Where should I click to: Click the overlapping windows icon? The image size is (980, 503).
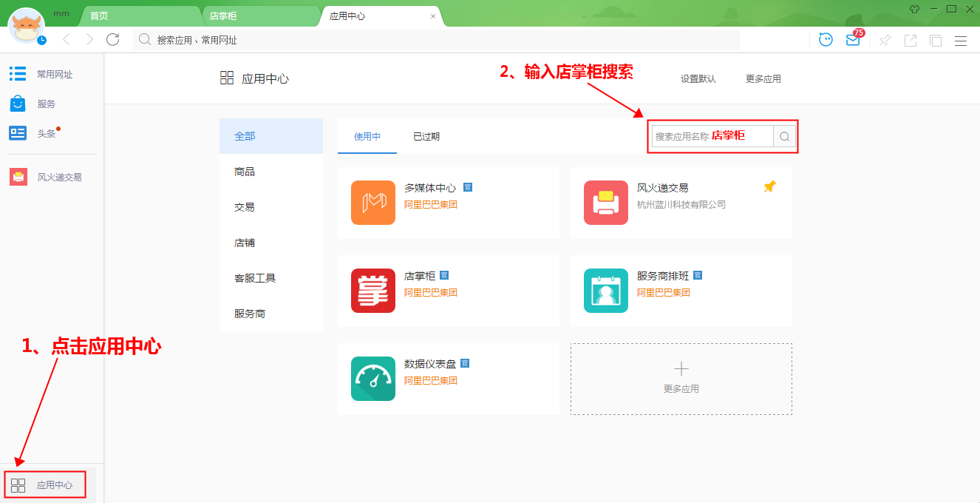pos(936,41)
